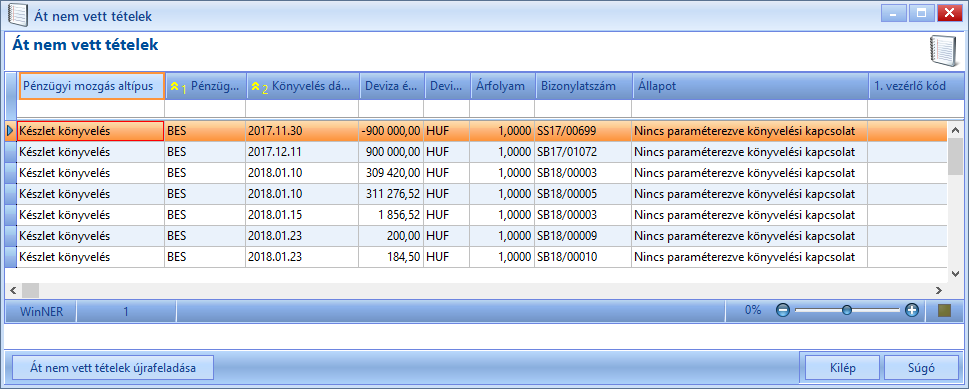Screen dimensions: 969x389
Task: Click the zoom-in plus icon
Action: [912, 310]
